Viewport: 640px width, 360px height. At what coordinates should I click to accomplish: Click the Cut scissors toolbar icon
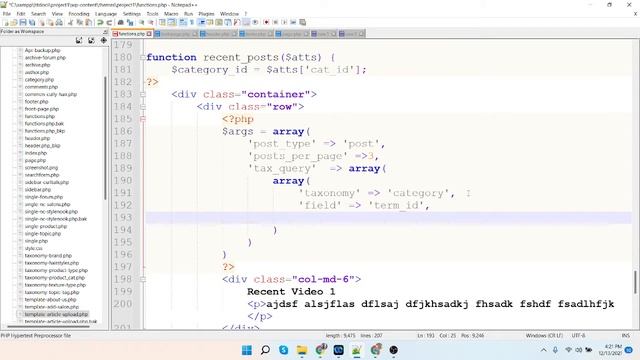(70, 22)
